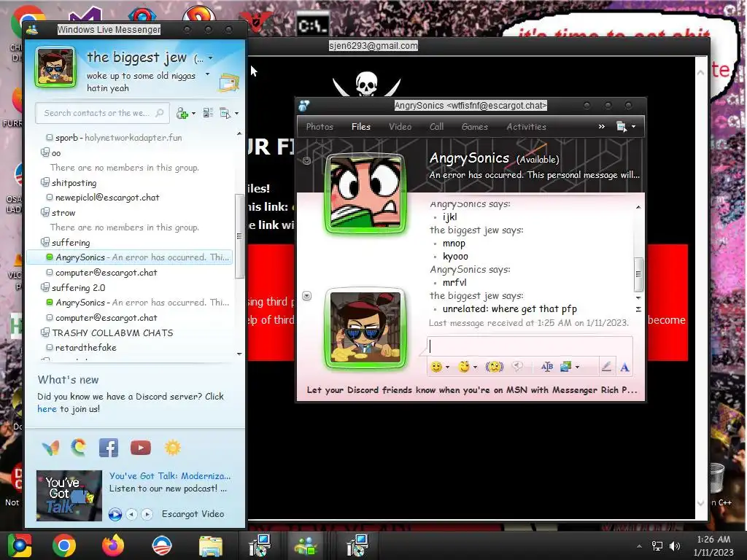The image size is (747, 560).
Task: Click the voice clip icon
Action: tap(517, 366)
